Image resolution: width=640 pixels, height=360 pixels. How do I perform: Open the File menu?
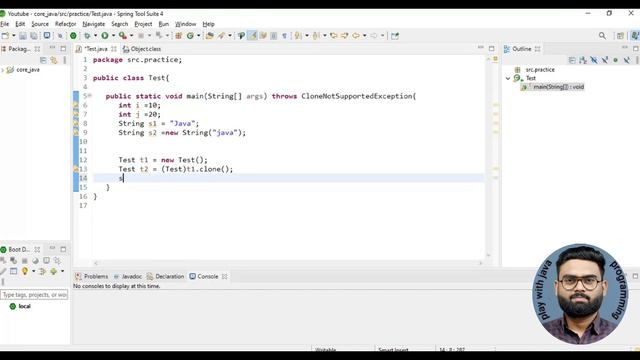(x=5, y=24)
